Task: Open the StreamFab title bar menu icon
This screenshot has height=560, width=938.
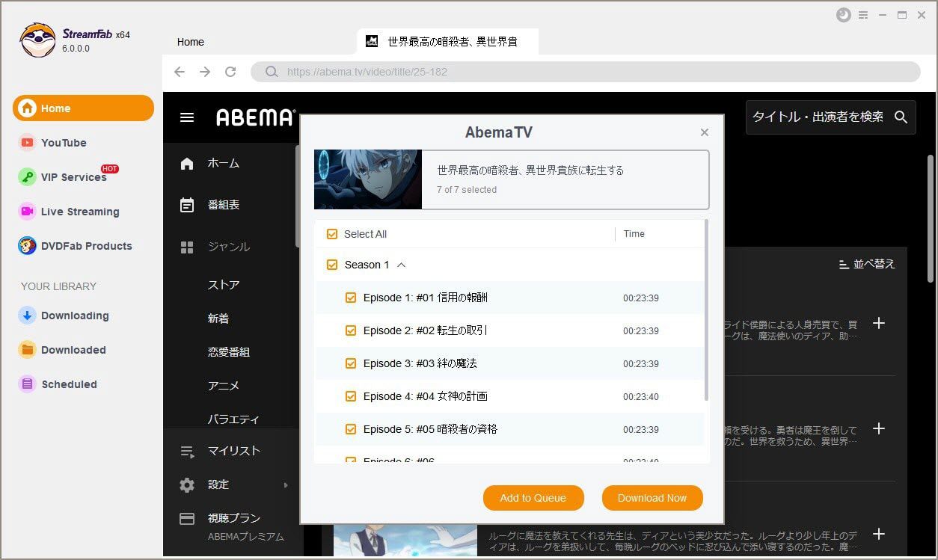Action: coord(863,15)
